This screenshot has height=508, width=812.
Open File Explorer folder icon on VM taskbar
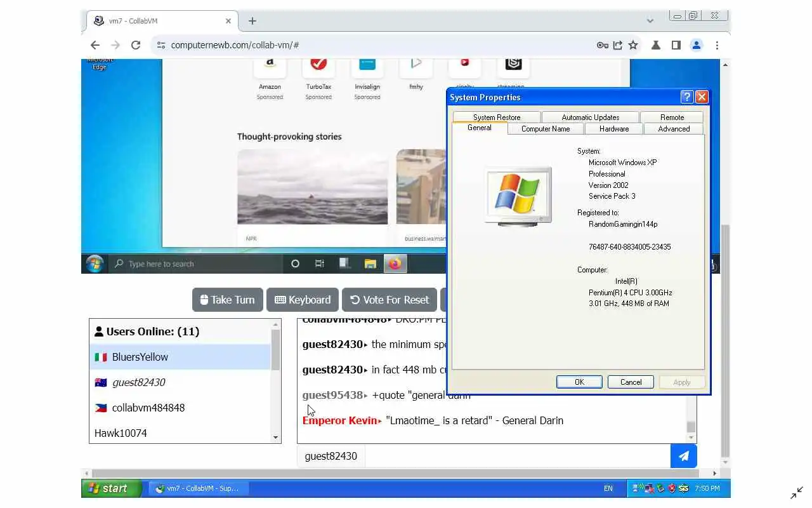click(x=370, y=264)
